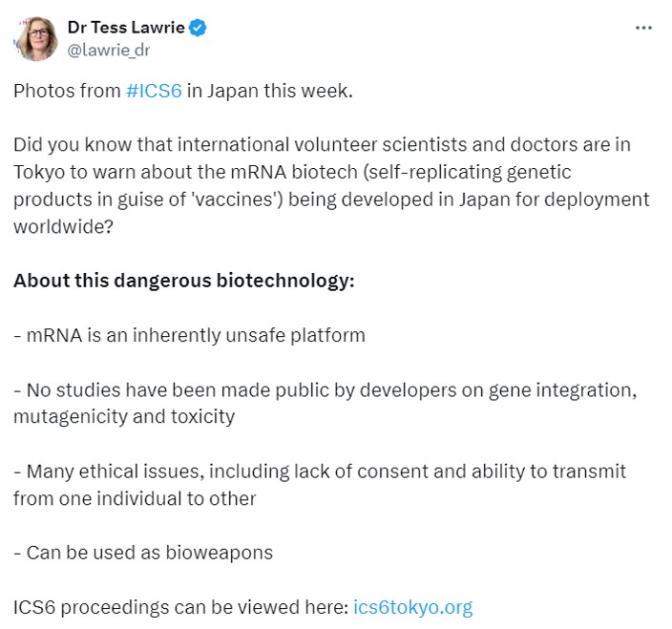Select the bold 'About this dangerous biotechnology:' heading
Image resolution: width=672 pixels, height=629 pixels.
[183, 282]
